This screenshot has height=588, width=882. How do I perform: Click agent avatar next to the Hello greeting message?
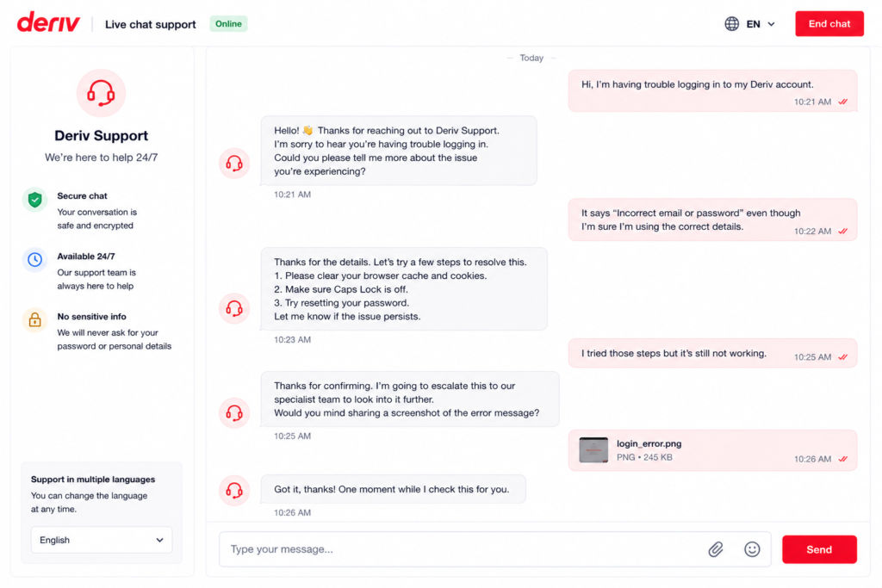coord(234,164)
